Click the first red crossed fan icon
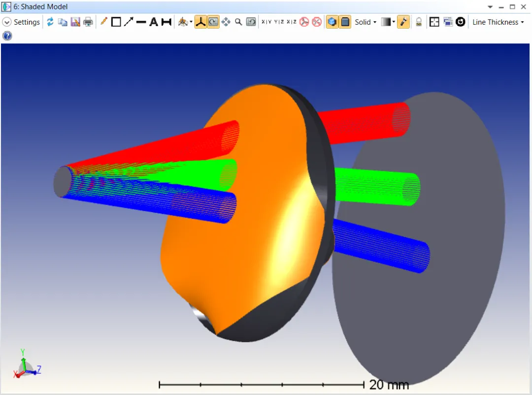 304,22
